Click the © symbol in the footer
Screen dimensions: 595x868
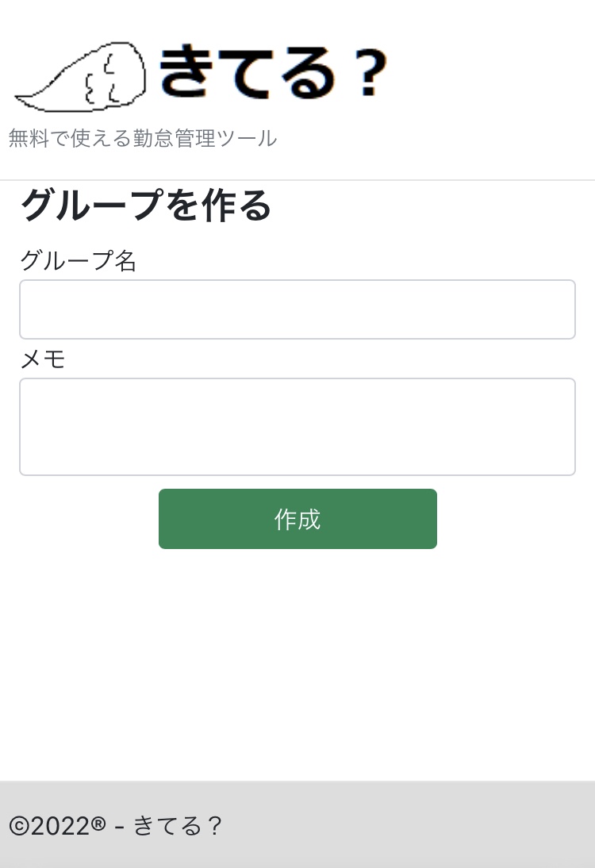pos(19,826)
